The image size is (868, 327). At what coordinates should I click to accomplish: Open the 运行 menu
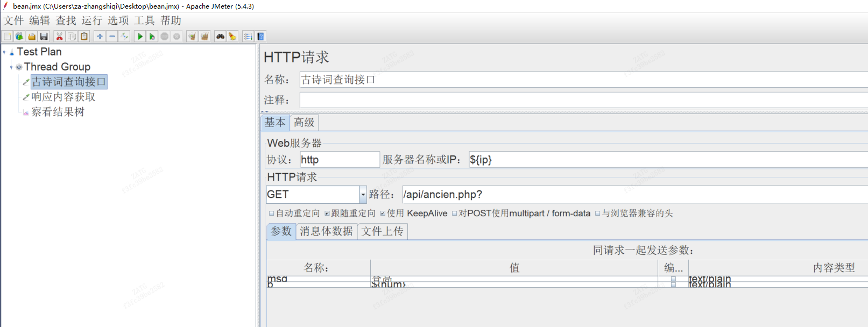pyautogui.click(x=92, y=20)
